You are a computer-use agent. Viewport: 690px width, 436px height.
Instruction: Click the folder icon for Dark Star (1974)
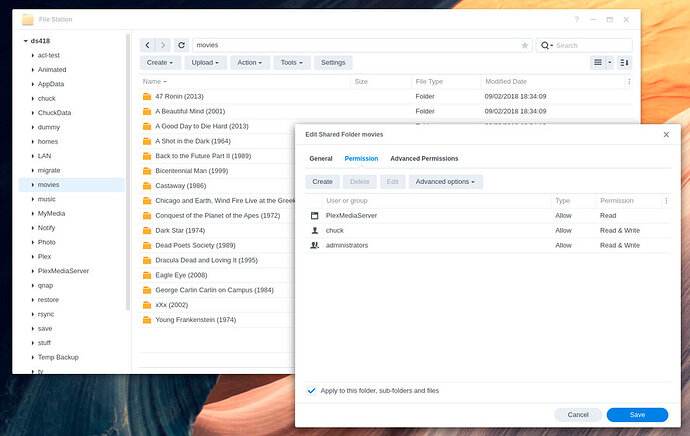(147, 231)
